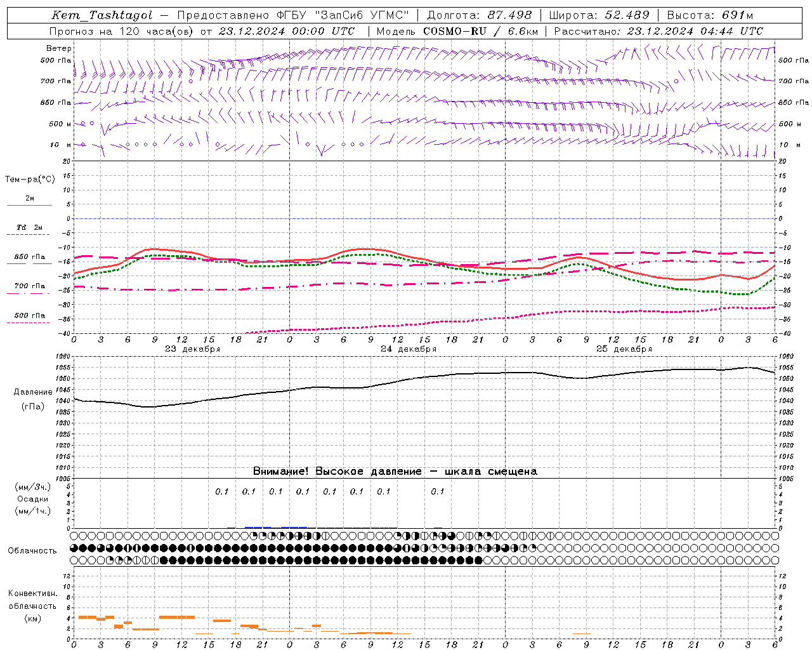The height and width of the screenshot is (650, 812).
Task: Click the '500 м' wind level label on left
Action: tap(60, 124)
